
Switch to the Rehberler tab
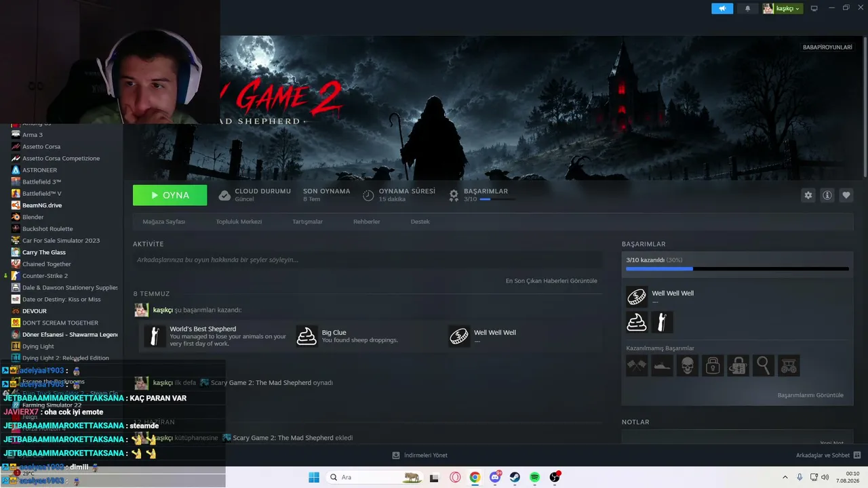pos(366,222)
